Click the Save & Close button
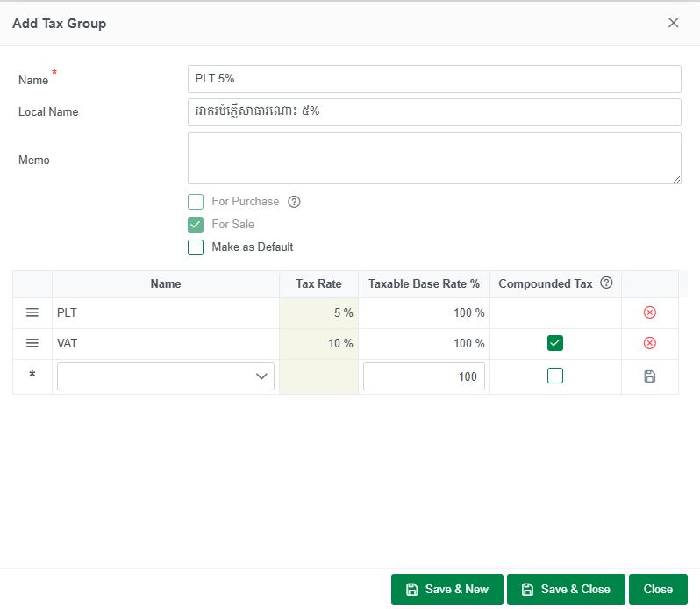 point(566,590)
